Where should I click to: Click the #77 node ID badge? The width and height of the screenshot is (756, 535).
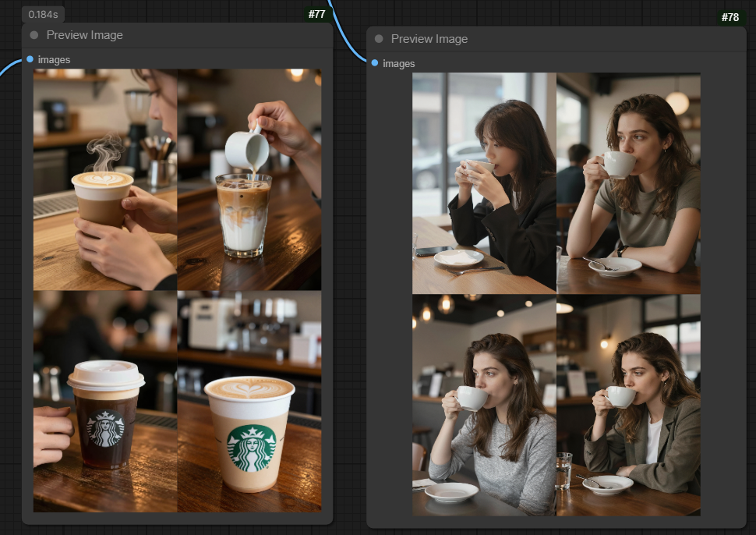[x=316, y=14]
